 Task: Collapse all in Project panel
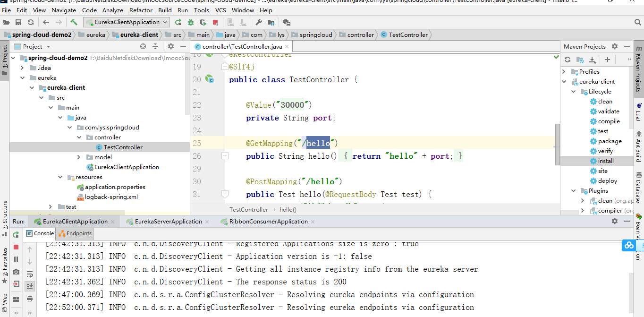click(x=155, y=46)
